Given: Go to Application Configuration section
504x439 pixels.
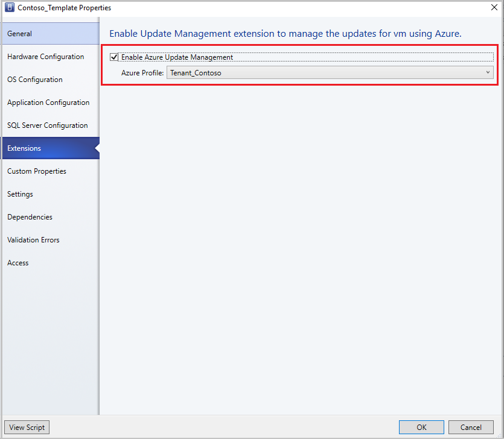Looking at the screenshot, I should 51,103.
